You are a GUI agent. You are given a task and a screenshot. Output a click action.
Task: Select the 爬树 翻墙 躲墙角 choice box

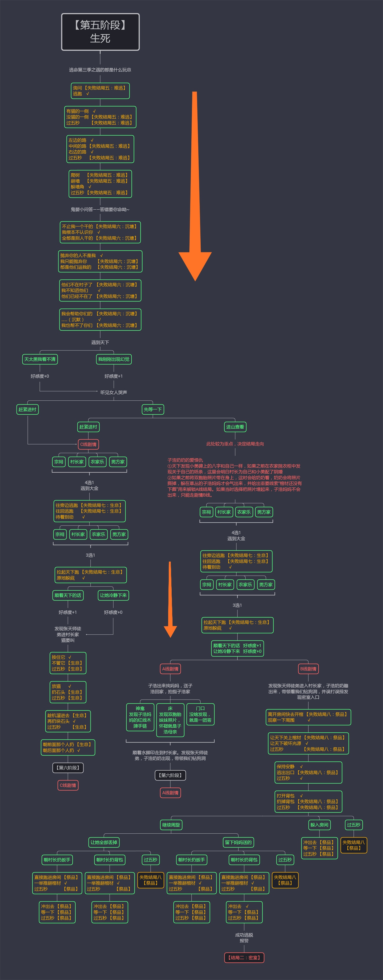100,184
